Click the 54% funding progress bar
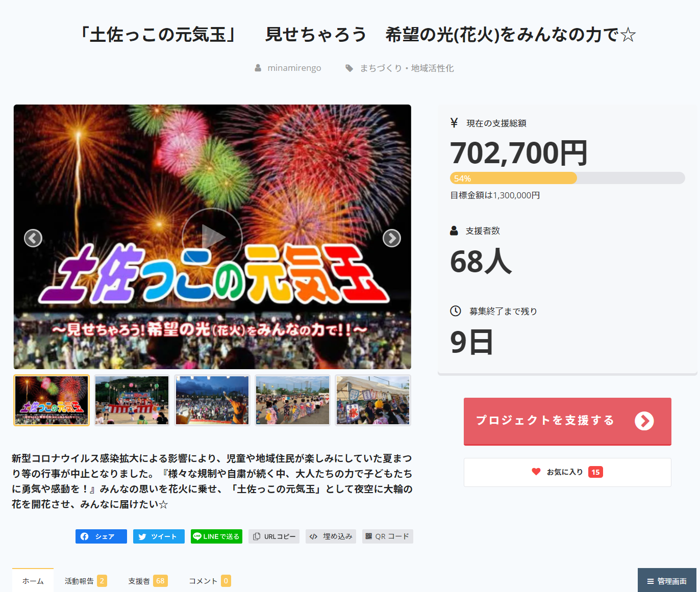The width and height of the screenshot is (700, 592). click(567, 178)
